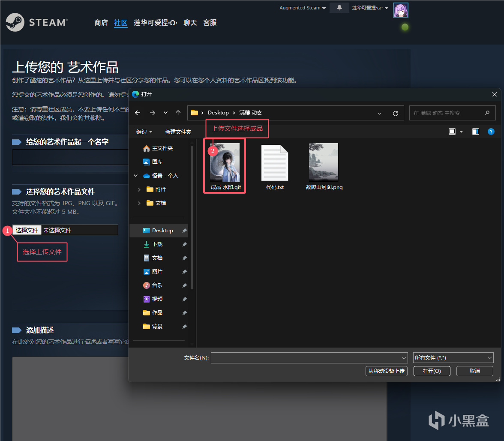Toggle the preview pane icon
Screen dimensions: 504x441
[476, 132]
